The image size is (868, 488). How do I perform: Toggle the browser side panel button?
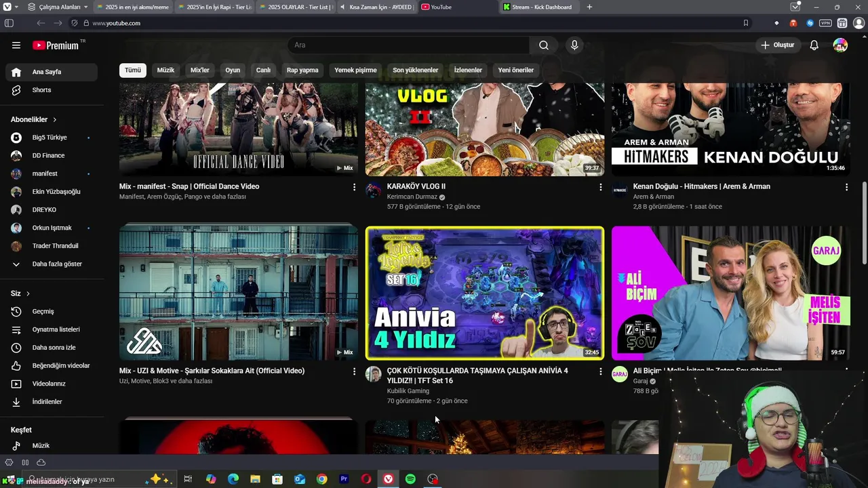tap(9, 23)
